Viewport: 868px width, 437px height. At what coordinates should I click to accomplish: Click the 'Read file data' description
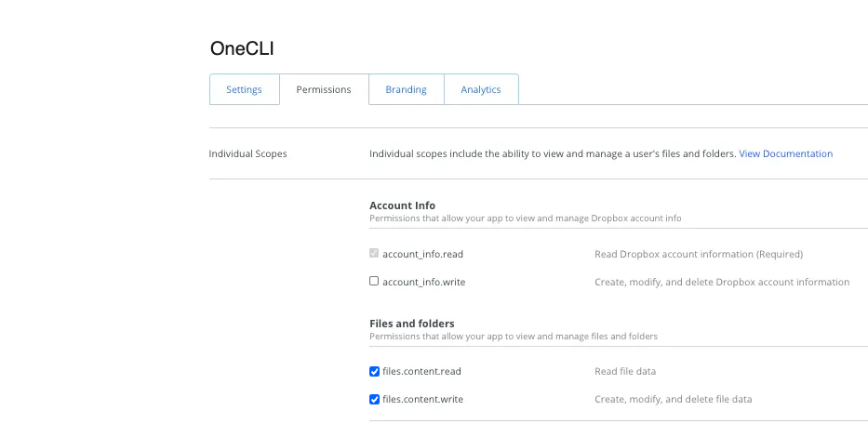click(x=625, y=371)
